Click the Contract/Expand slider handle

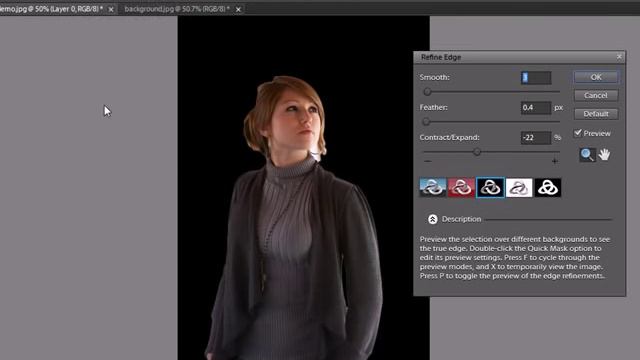tap(477, 152)
